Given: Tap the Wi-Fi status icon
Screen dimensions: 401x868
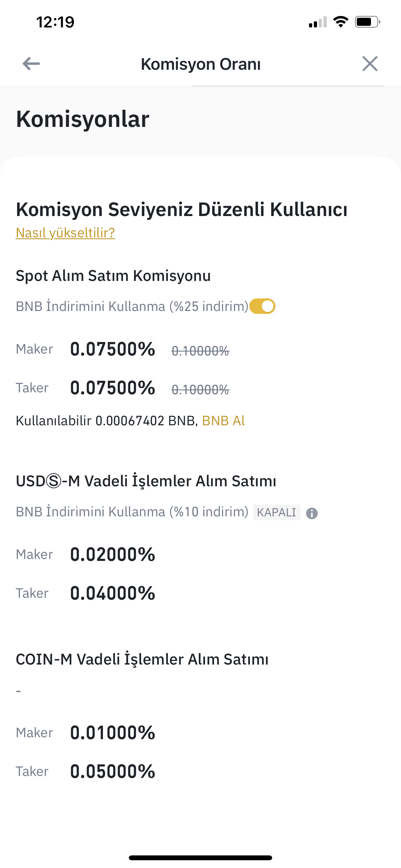Looking at the screenshot, I should (341, 22).
